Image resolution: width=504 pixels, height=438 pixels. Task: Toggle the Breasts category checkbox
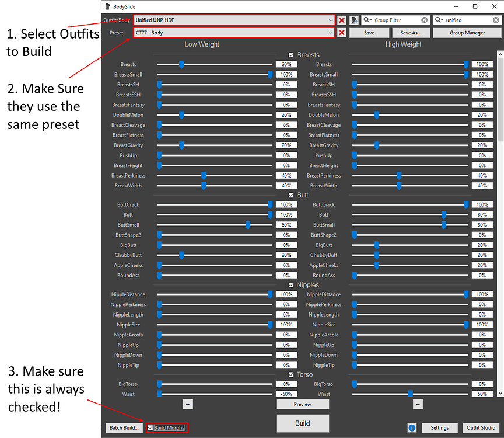pyautogui.click(x=291, y=55)
